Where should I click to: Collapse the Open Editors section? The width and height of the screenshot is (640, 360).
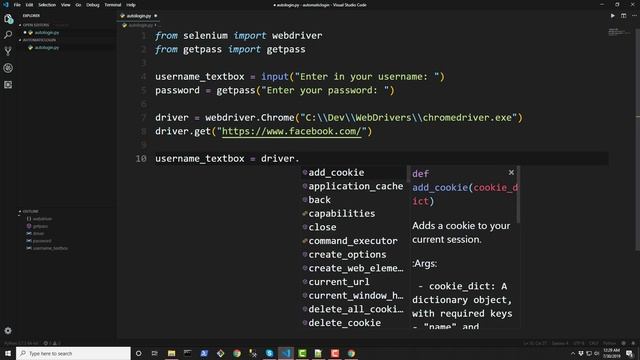pos(35,25)
